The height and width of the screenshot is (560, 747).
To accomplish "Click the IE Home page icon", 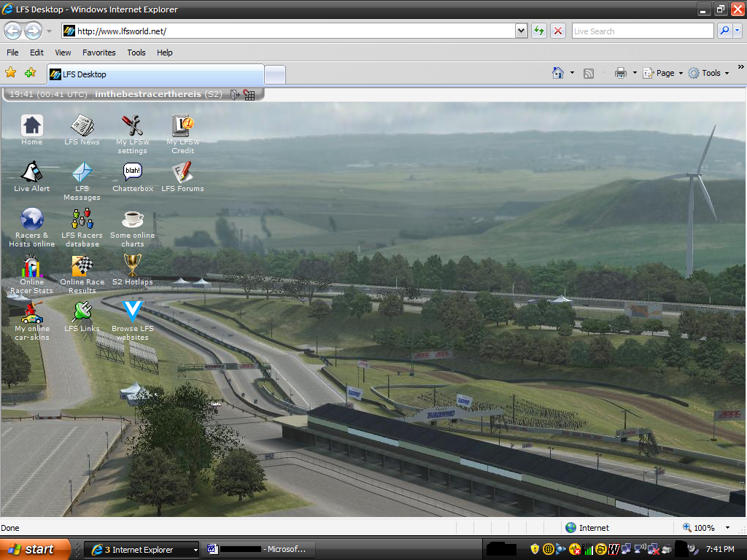I will [558, 73].
